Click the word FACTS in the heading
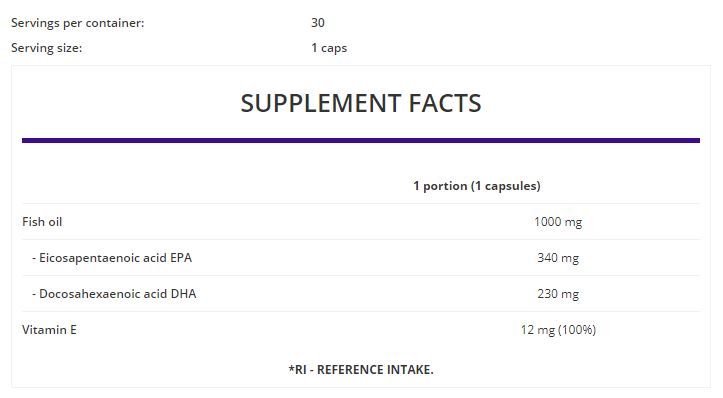 coord(445,103)
